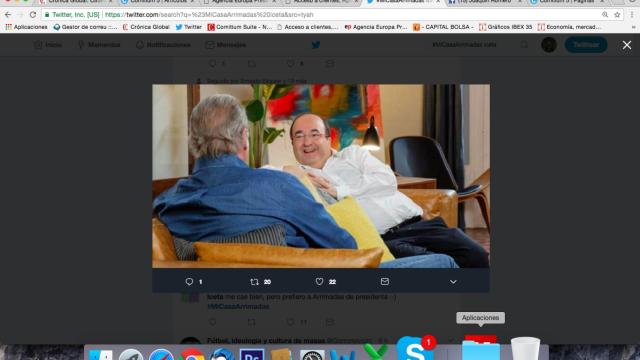Reply to the background tweet preferring Arrimadas
640x360 pixels.
point(212,322)
